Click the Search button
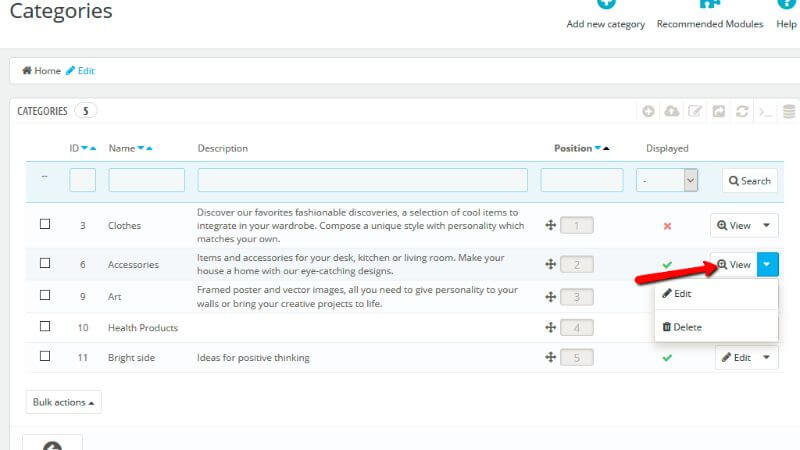The height and width of the screenshot is (450, 800). (x=750, y=181)
